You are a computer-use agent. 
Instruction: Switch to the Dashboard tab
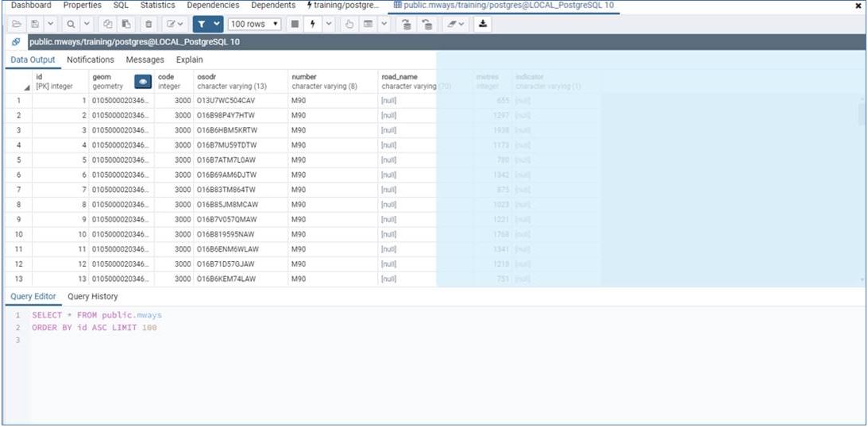pos(31,5)
